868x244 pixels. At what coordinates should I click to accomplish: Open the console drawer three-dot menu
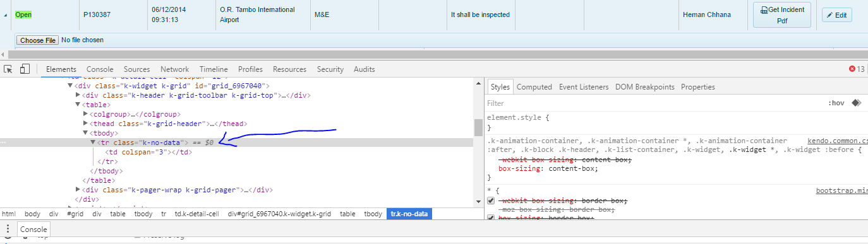coord(8,230)
